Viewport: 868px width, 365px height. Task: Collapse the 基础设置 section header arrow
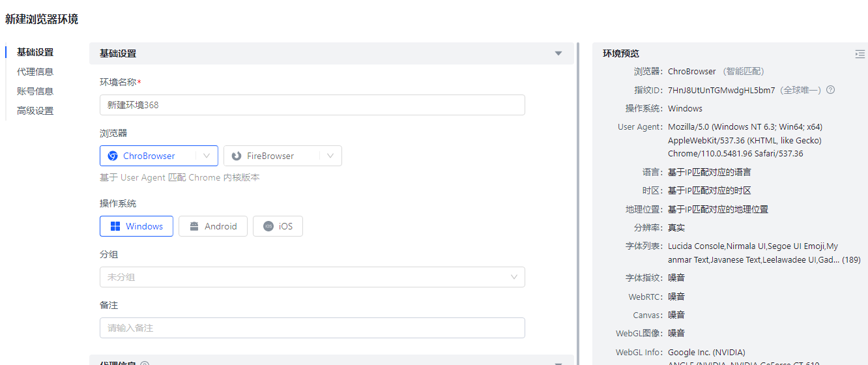tap(558, 53)
